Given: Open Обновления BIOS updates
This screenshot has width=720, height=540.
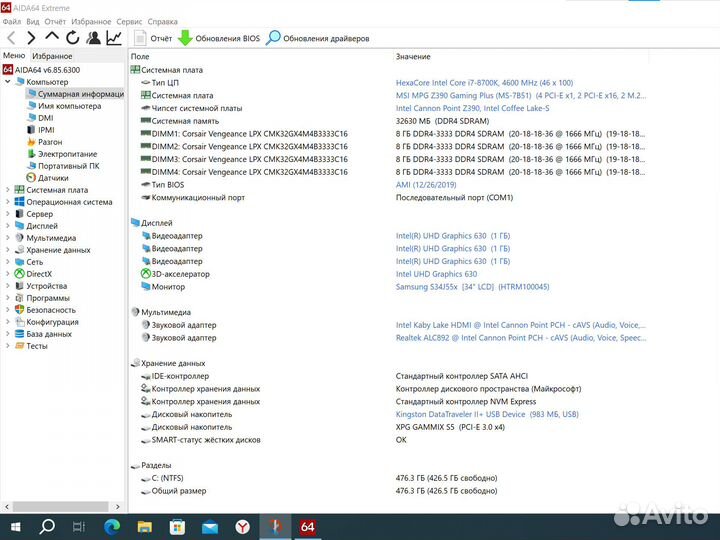Looking at the screenshot, I should coord(219,39).
